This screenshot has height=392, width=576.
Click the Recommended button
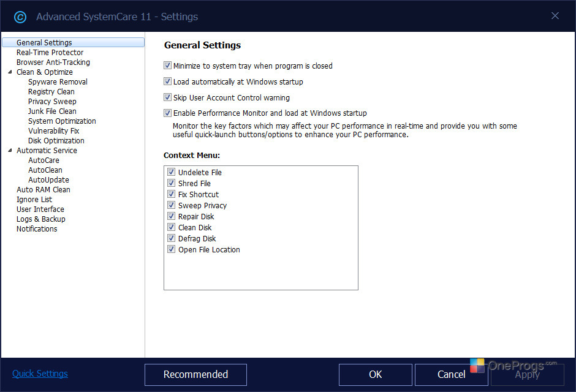(196, 375)
